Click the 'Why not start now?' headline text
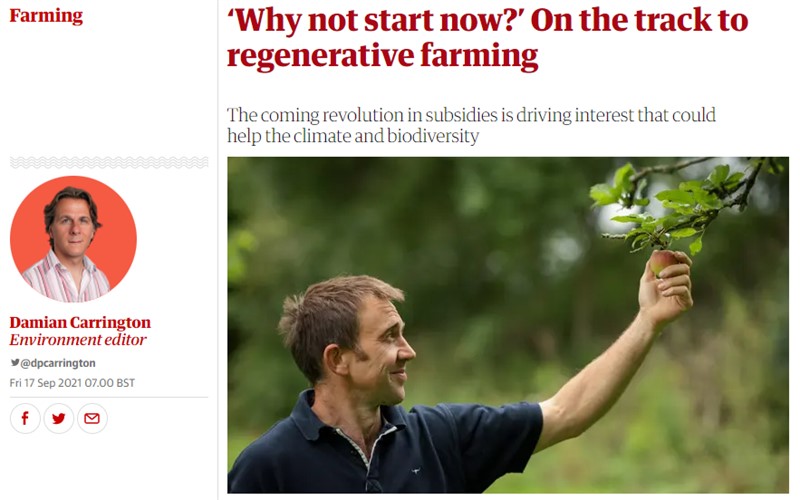 pos(373,21)
